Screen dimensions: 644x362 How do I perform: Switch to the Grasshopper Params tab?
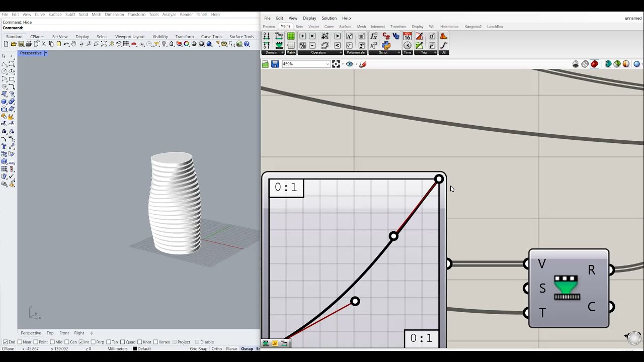point(269,27)
